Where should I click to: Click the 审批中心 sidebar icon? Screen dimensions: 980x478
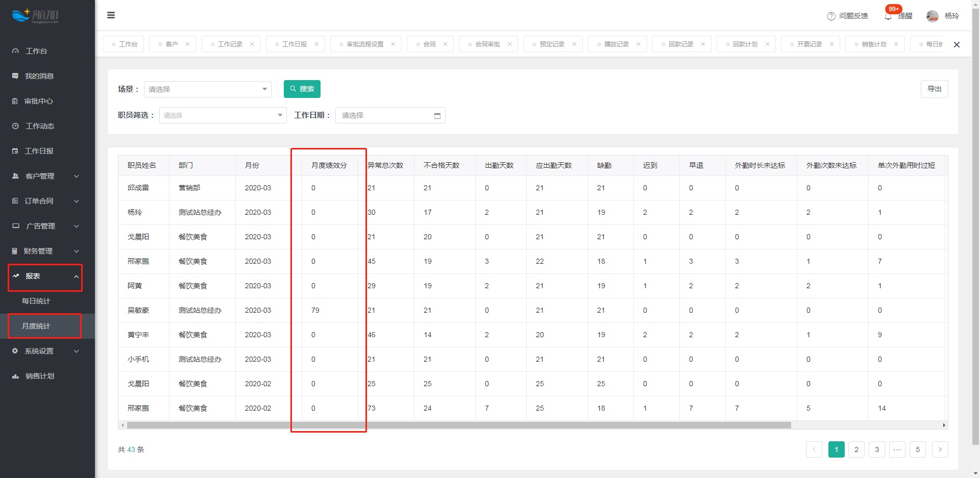coord(15,101)
